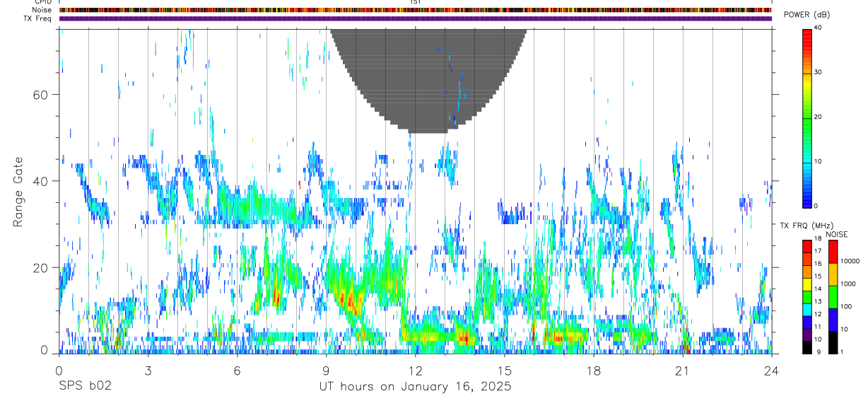The height and width of the screenshot is (401, 868).
Task: Click the 151 CPID value at the top
Action: coord(416,2)
